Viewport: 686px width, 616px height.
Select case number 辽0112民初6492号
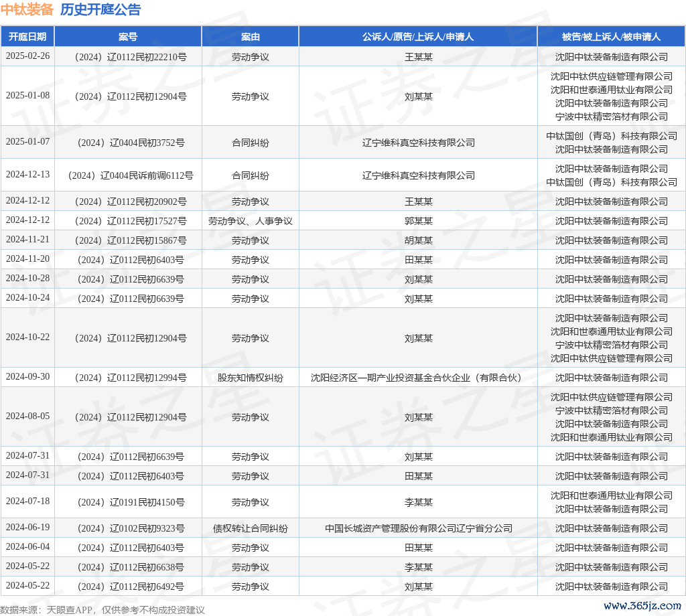(x=131, y=587)
